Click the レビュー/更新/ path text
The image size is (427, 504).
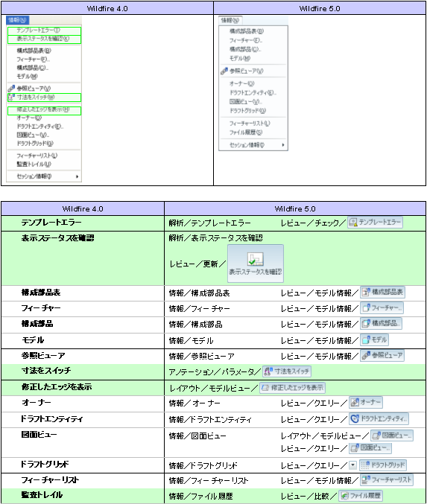198,264
